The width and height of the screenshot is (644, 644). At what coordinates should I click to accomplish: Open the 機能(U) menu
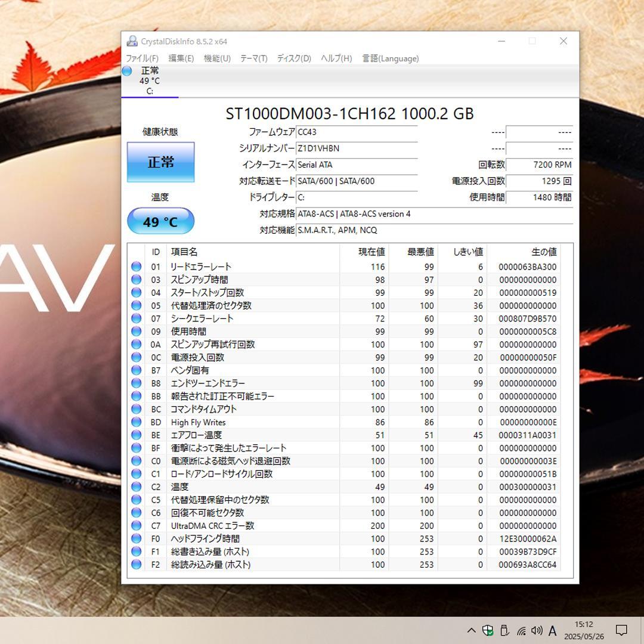click(x=216, y=58)
